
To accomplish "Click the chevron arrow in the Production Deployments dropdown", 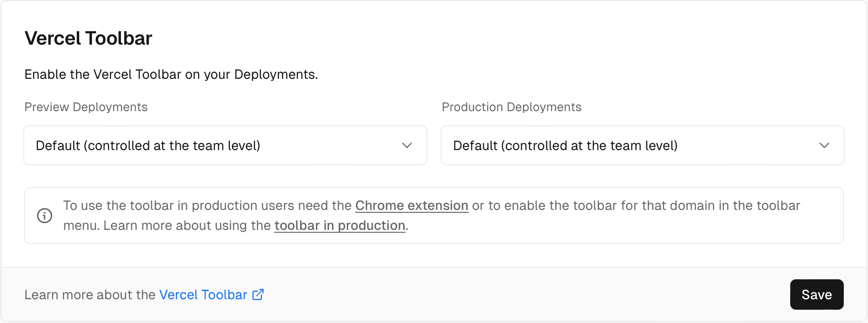I will coord(824,145).
